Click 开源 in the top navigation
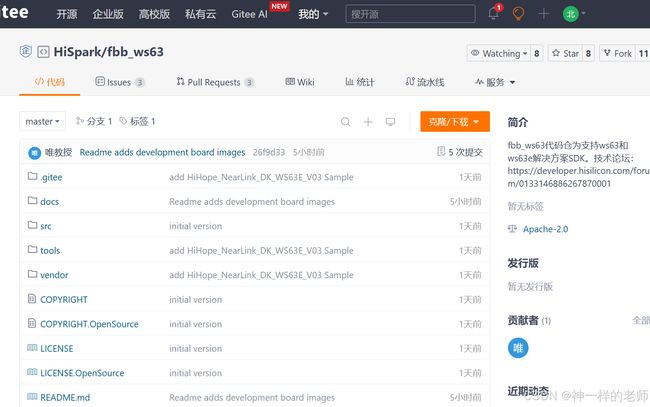650x407 pixels. [67, 15]
